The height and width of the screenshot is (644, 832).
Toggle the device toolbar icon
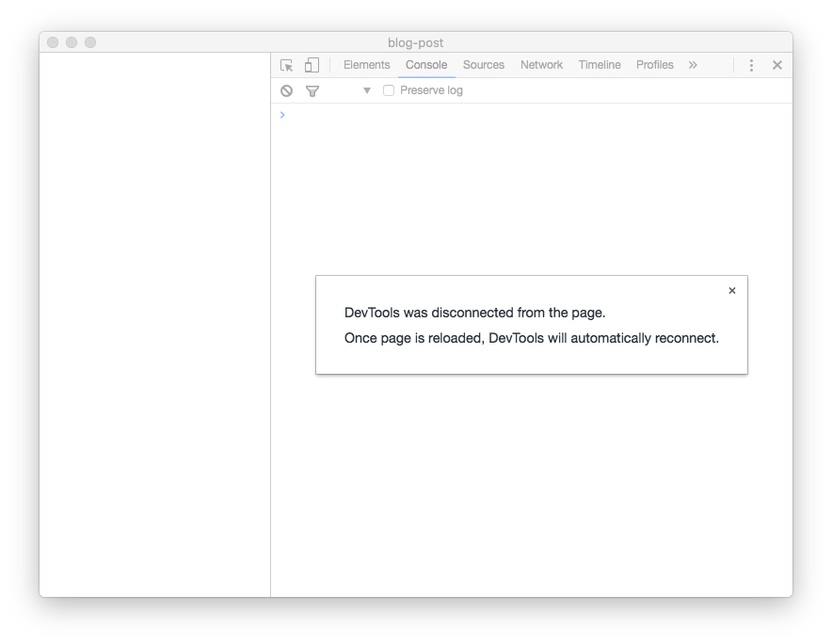coord(312,65)
